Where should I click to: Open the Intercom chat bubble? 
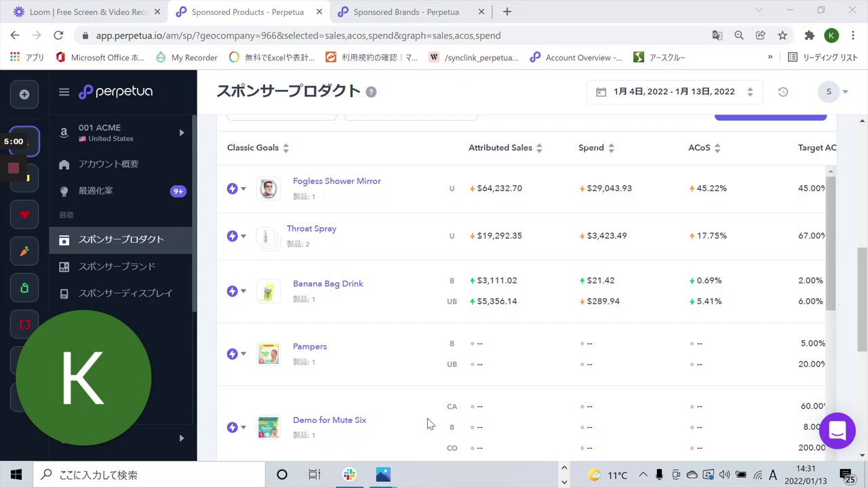837,430
